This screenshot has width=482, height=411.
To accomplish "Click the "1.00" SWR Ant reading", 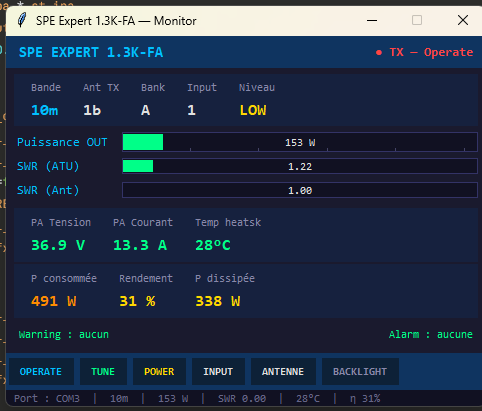I will click(x=300, y=191).
